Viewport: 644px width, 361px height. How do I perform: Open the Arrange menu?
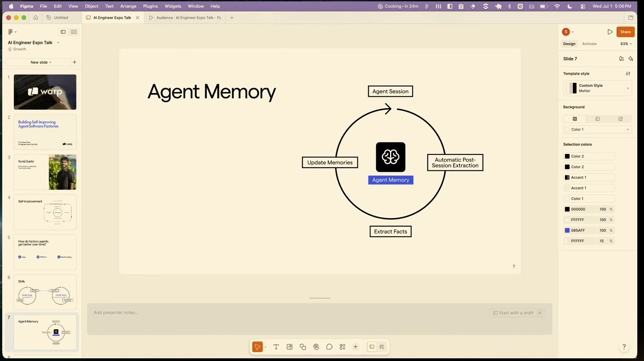tap(128, 6)
